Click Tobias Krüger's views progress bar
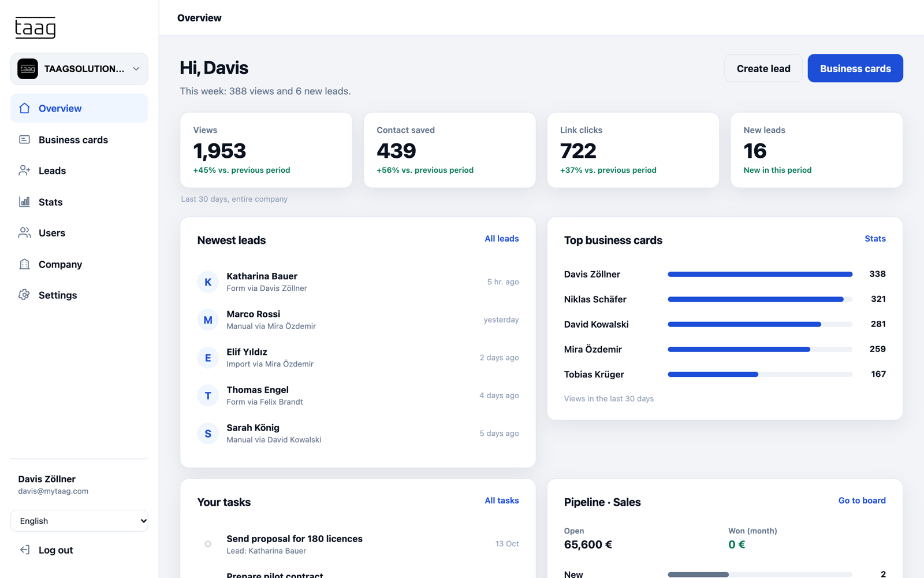This screenshot has height=578, width=924. click(x=760, y=375)
